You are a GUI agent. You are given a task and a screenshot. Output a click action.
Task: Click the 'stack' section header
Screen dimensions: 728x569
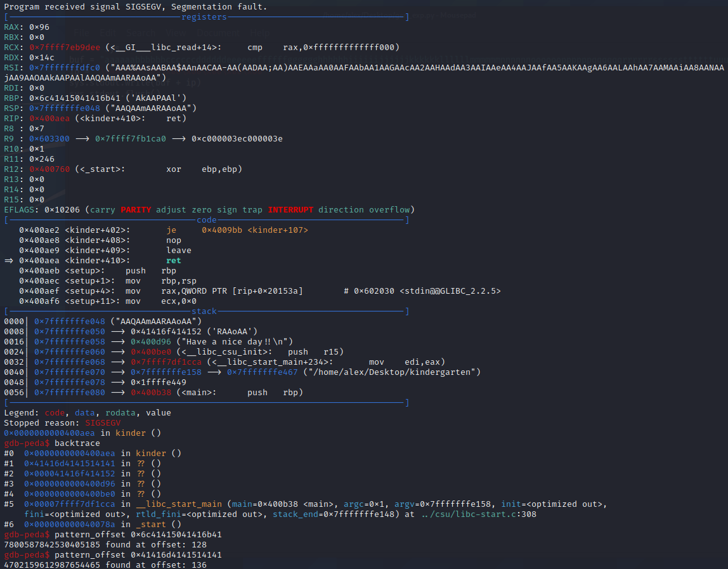204,311
